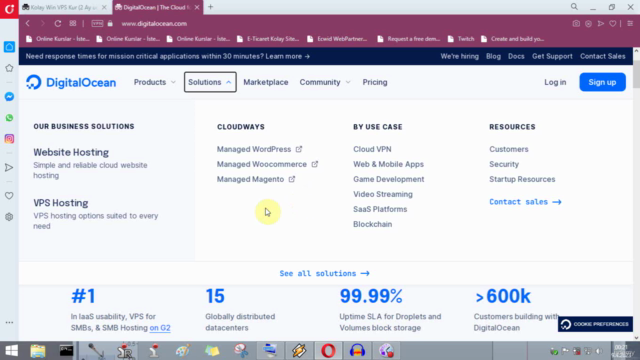Open the sidebar settings gear icon
Viewport: 640px width, 360px height.
pos(9,217)
